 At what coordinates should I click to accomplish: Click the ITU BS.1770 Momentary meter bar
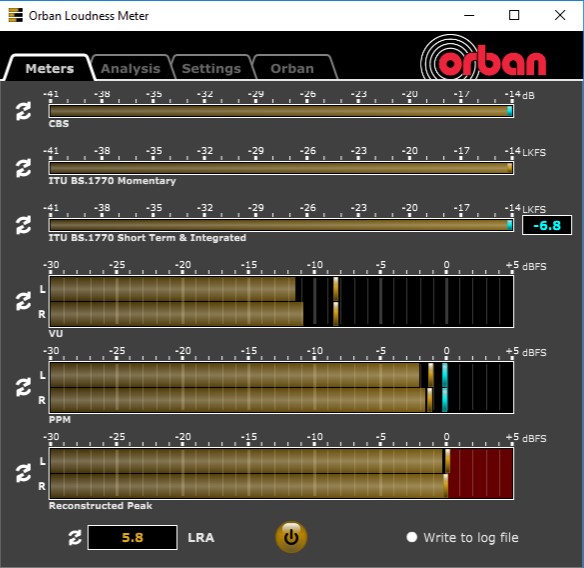pyautogui.click(x=281, y=168)
